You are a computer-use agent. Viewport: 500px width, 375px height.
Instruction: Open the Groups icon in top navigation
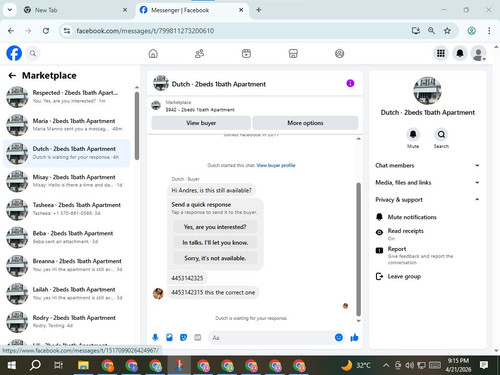coord(339,53)
